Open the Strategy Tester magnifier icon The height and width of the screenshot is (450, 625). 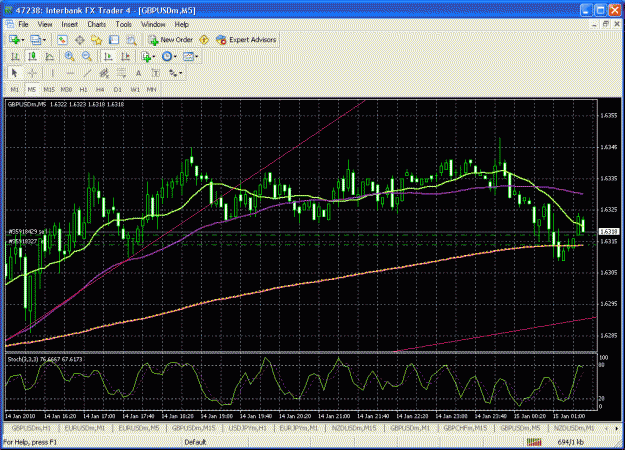[x=131, y=40]
